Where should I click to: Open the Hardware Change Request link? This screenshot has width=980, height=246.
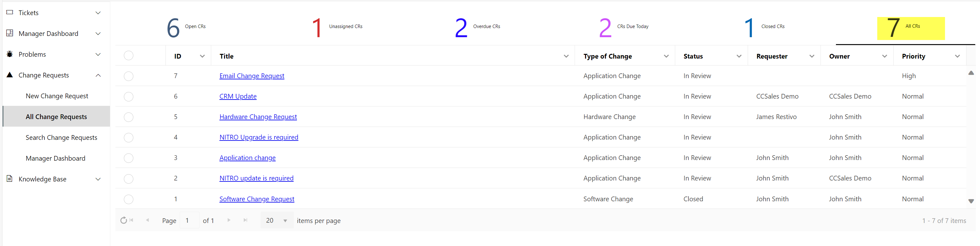pyautogui.click(x=258, y=117)
